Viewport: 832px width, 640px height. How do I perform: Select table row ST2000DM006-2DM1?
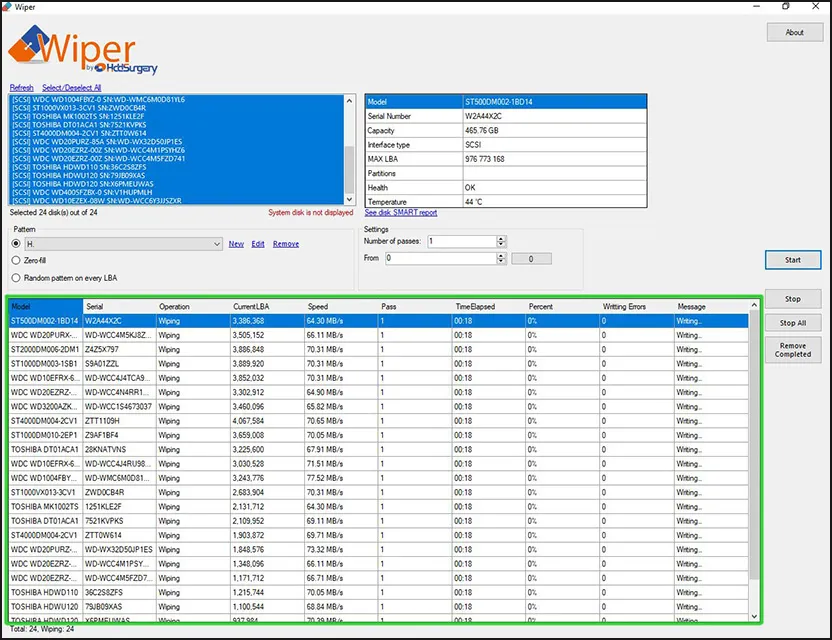[x=378, y=350]
